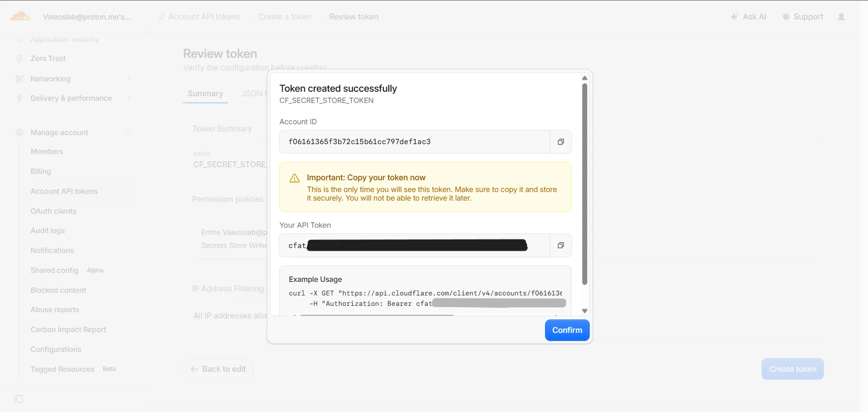
Task: Go to Create a token breadcrumb
Action: (x=284, y=17)
